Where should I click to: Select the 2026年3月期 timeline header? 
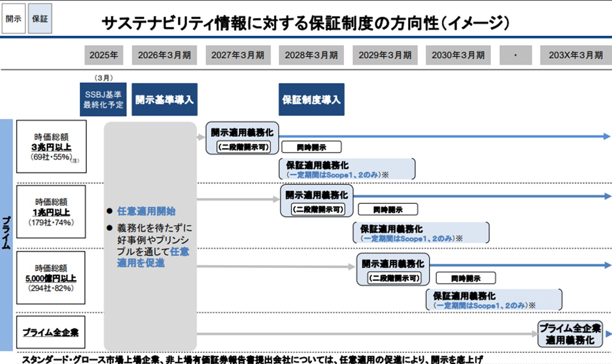point(164,55)
